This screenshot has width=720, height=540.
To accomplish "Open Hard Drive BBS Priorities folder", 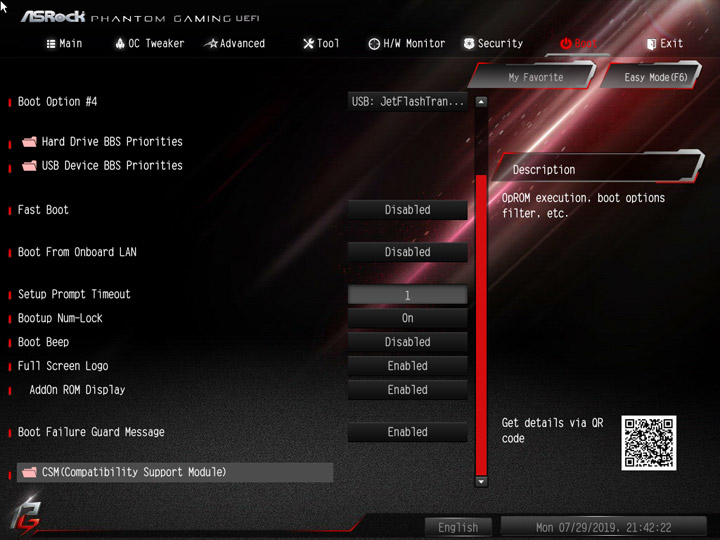I will click(102, 141).
